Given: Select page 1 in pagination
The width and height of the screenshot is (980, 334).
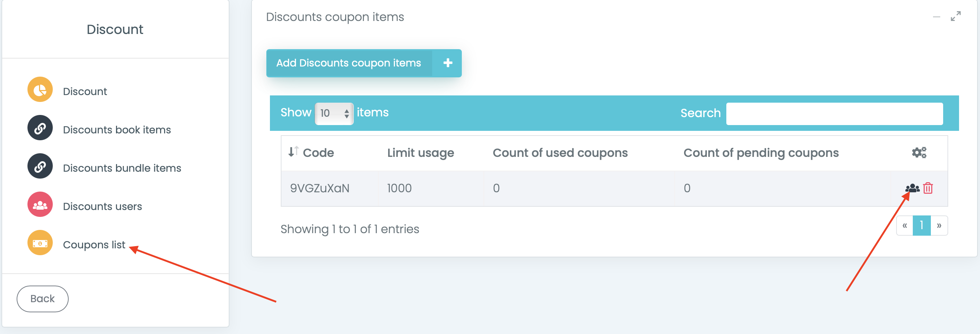Looking at the screenshot, I should [x=921, y=226].
